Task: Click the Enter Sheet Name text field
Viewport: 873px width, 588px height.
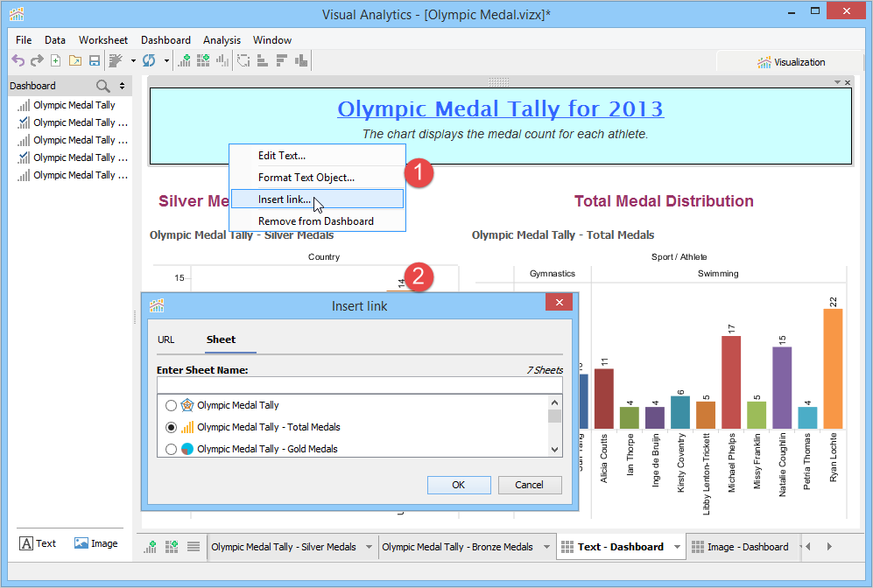Action: pyautogui.click(x=359, y=385)
